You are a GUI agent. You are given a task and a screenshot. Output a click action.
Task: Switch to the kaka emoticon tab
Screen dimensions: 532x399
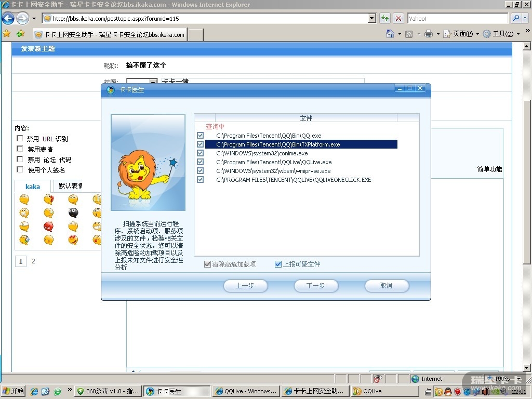click(33, 187)
